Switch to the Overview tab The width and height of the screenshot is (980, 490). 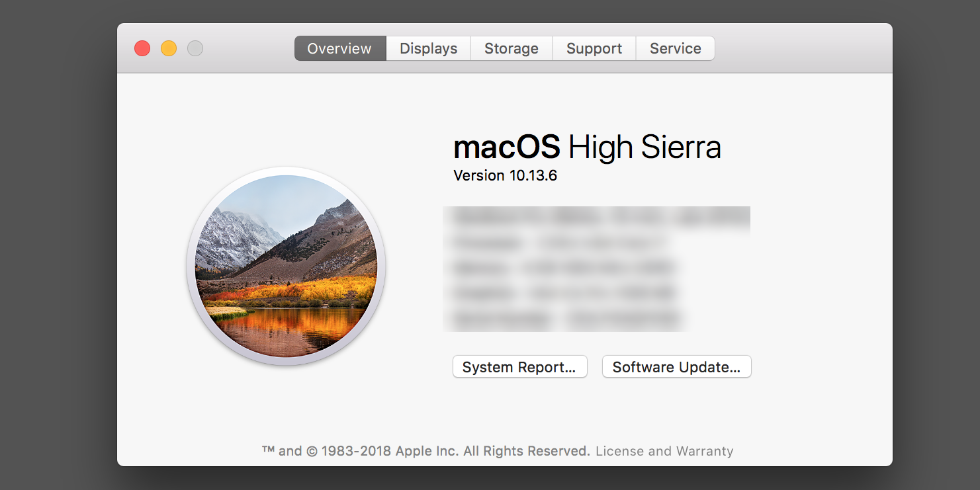pyautogui.click(x=339, y=48)
